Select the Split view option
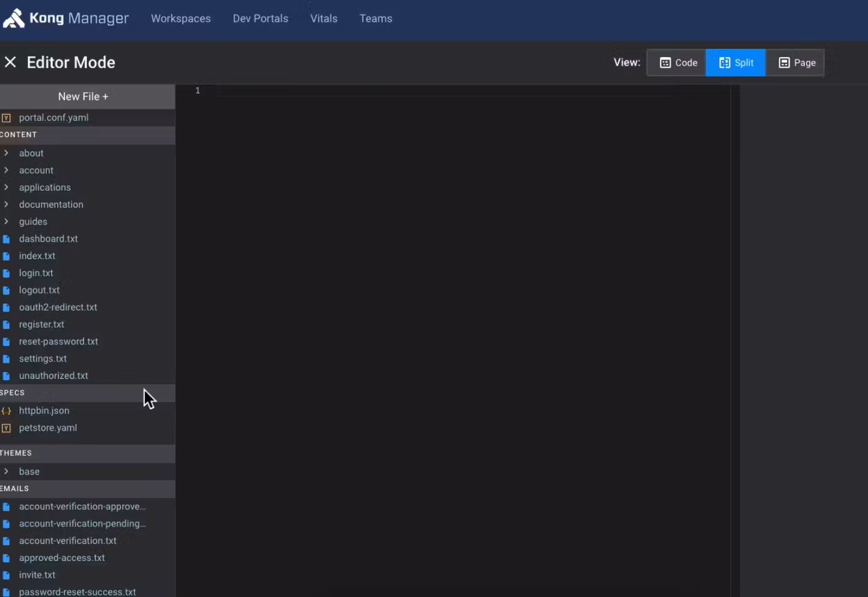868x597 pixels. pyautogui.click(x=735, y=63)
